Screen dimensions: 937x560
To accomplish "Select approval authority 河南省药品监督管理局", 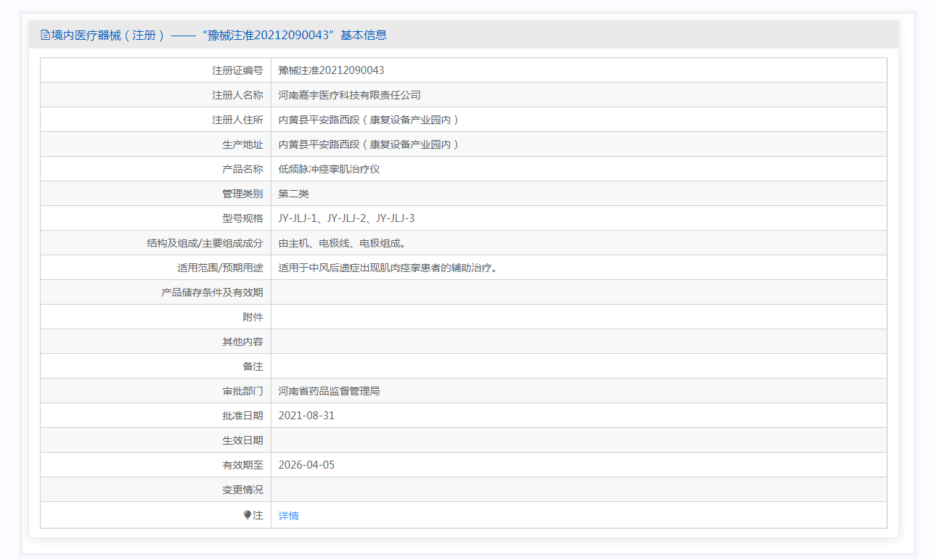I will click(x=329, y=391).
